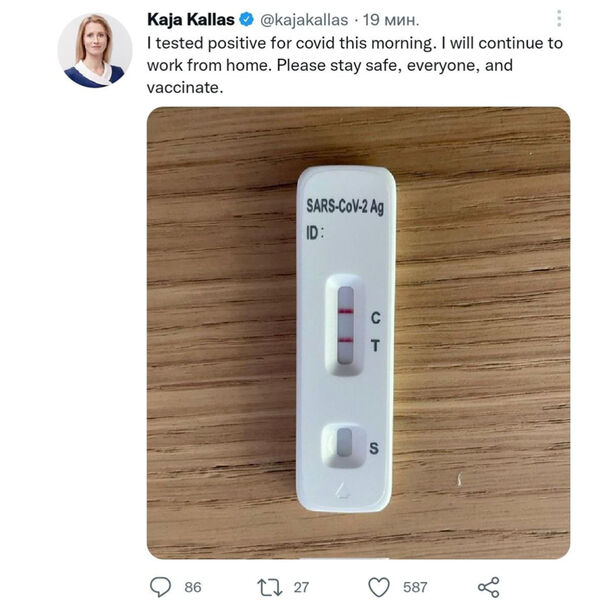This screenshot has width=600, height=600.
Task: Click the 19 мин. timestamp
Action: pyautogui.click(x=391, y=20)
